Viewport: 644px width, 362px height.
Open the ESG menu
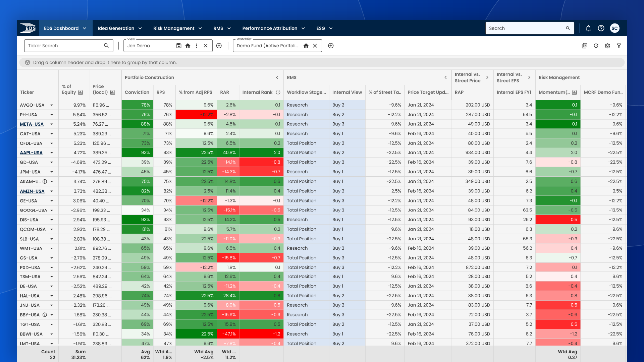click(x=324, y=28)
